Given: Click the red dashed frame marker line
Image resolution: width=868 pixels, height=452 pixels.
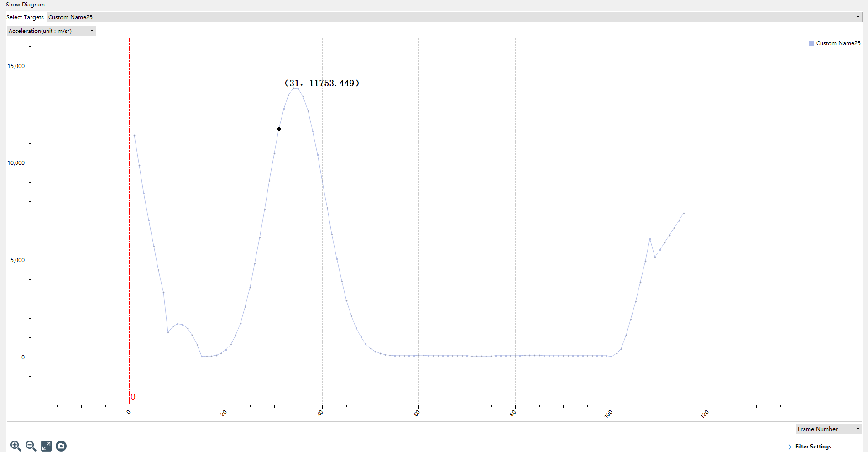Looking at the screenshot, I should pos(130,228).
